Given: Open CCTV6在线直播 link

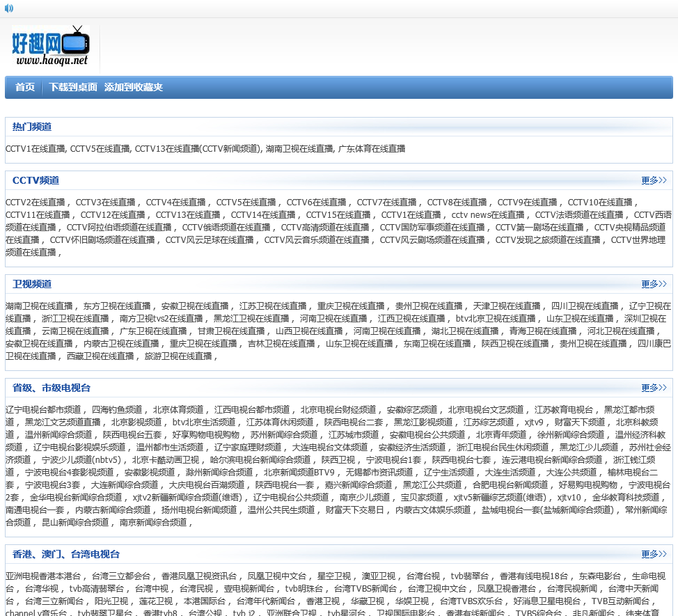Looking at the screenshot, I should tap(317, 203).
